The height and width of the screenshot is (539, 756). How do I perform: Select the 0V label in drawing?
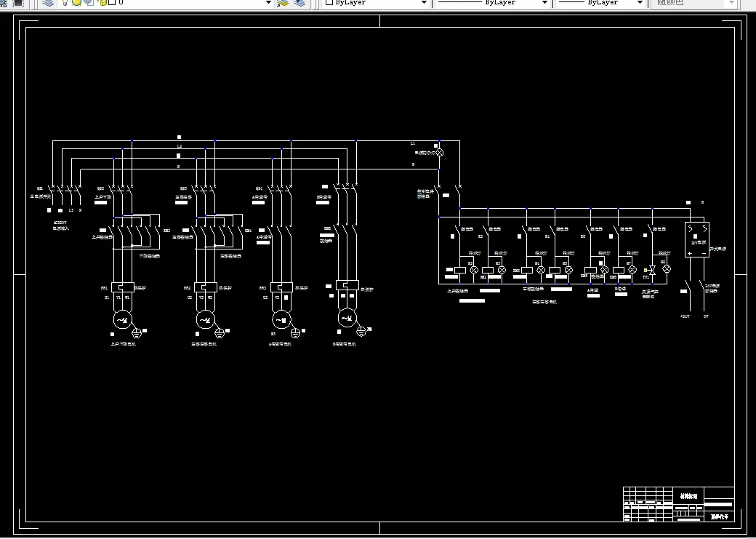[706, 316]
